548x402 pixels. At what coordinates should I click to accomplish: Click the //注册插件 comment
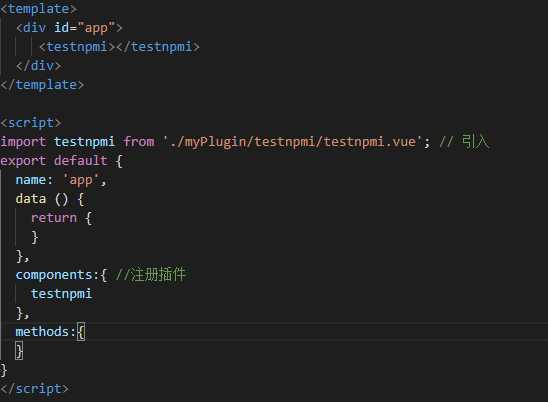(x=150, y=274)
